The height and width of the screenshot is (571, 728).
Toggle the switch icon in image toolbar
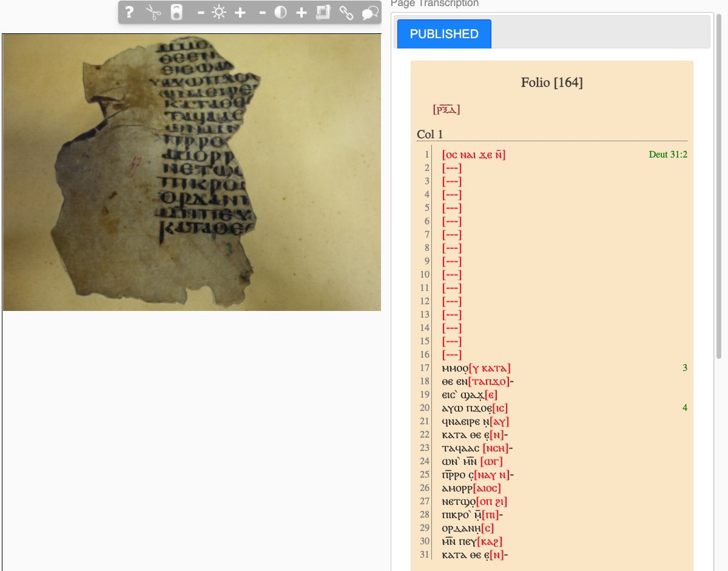coord(176,12)
